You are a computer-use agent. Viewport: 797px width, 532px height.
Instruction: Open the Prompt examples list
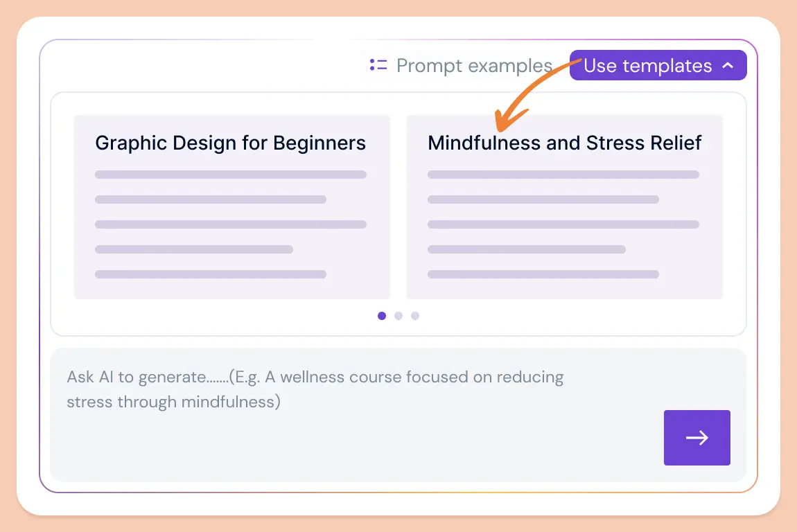pyautogui.click(x=461, y=65)
